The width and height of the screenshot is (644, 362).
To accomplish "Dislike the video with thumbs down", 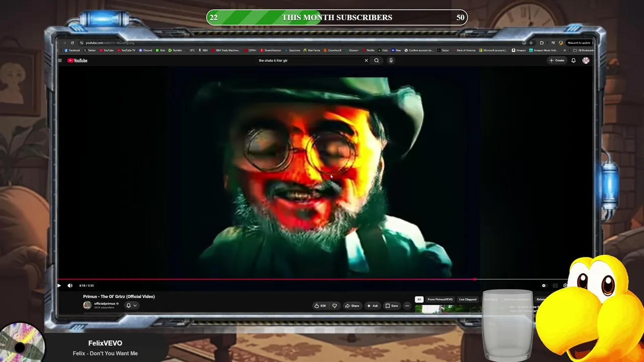I will pyautogui.click(x=335, y=306).
